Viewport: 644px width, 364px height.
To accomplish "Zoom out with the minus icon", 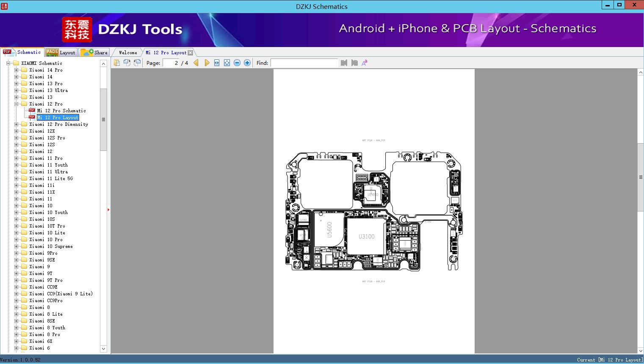I will click(x=237, y=63).
